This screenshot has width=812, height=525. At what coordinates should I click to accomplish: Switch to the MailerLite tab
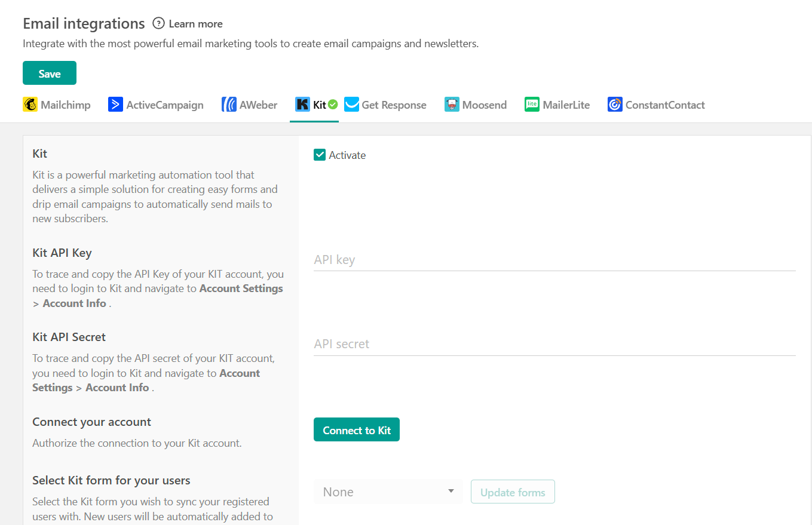pos(557,105)
